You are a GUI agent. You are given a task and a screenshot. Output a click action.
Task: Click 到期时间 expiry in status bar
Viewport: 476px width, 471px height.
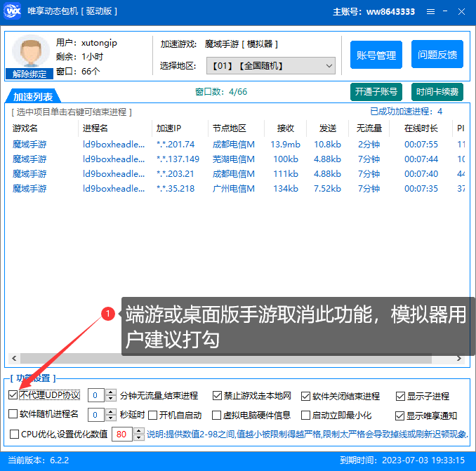[402, 460]
